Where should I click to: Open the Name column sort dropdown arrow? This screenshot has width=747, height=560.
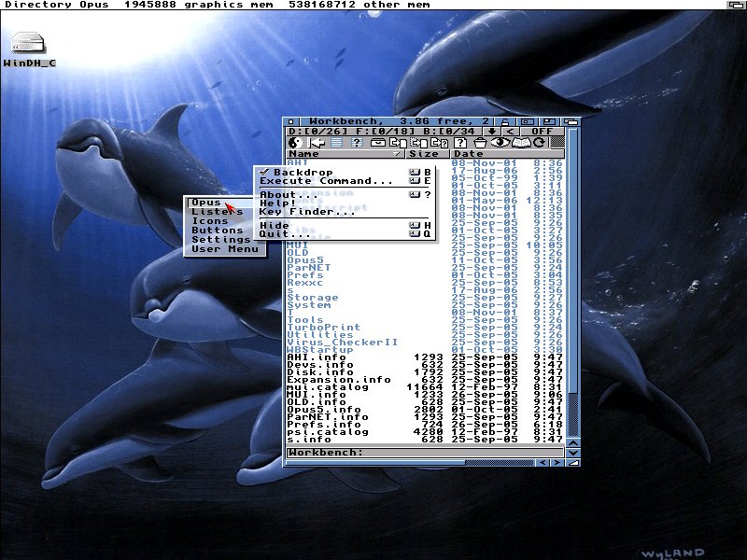pyautogui.click(x=396, y=154)
